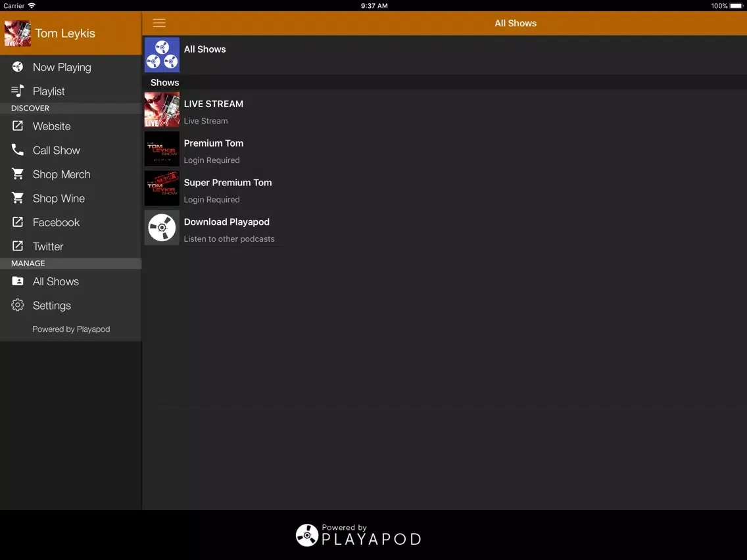
Task: Click 'Login Required' under Premium Tom
Action: [x=212, y=160]
